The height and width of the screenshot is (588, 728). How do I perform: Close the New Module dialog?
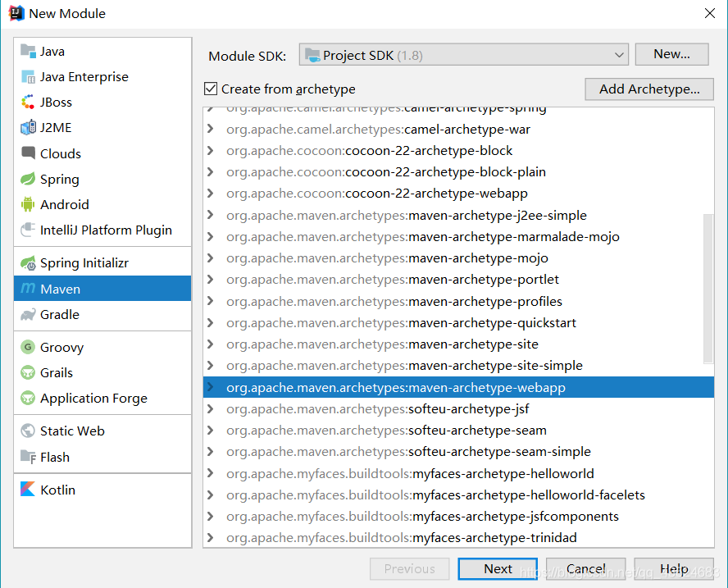click(x=709, y=13)
